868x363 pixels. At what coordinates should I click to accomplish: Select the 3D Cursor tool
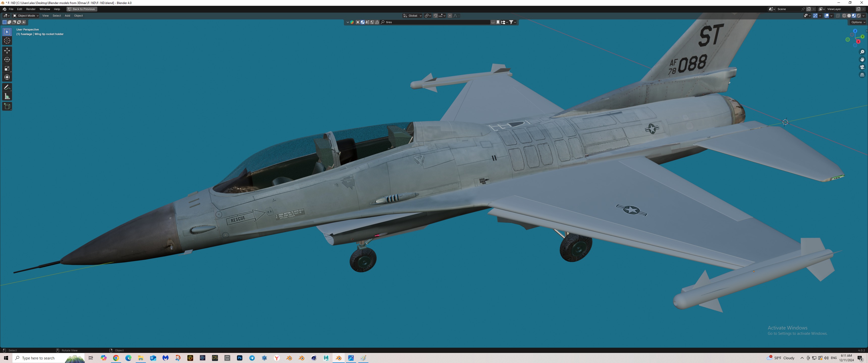tap(7, 41)
